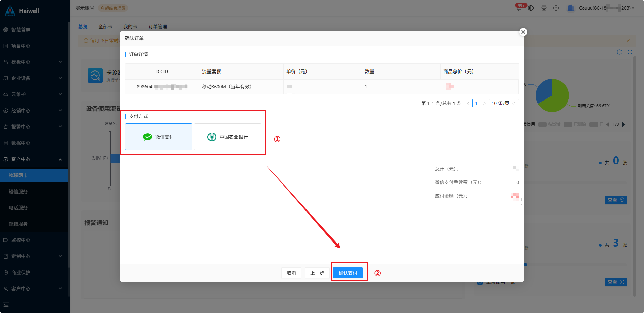Click the Haiwell logo icon
Viewport: 644px width, 313px height.
(10, 11)
